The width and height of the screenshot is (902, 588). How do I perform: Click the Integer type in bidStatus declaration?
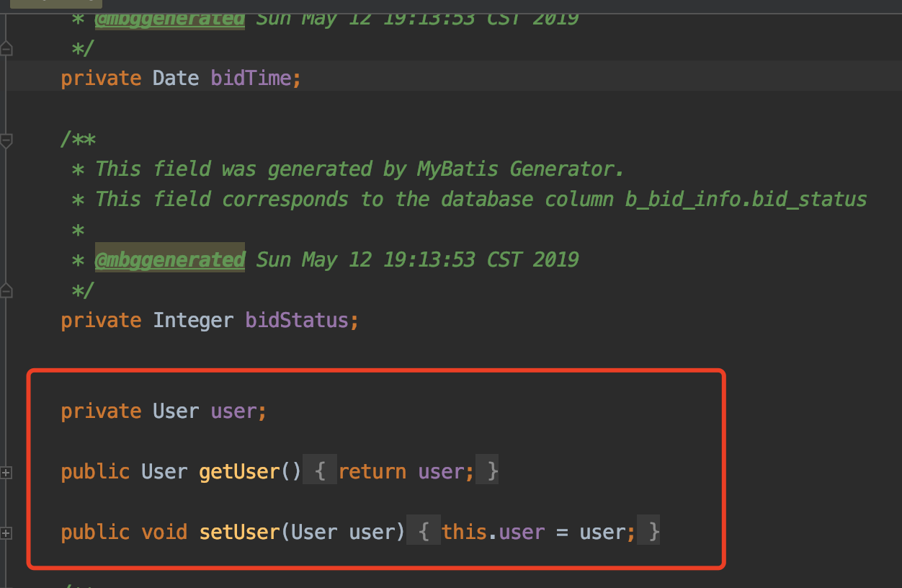pos(193,320)
